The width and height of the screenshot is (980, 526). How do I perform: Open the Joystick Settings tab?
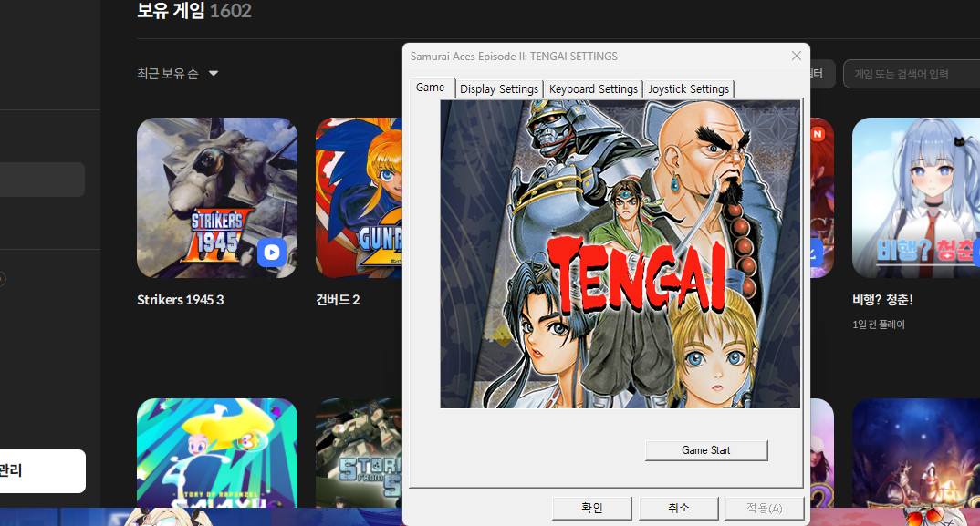[688, 89]
